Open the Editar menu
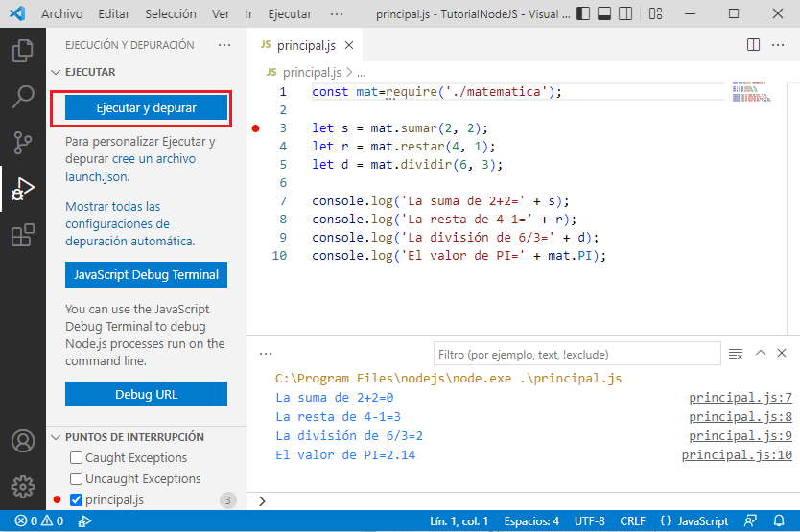Viewport: 800px width, 532px height. click(x=114, y=13)
